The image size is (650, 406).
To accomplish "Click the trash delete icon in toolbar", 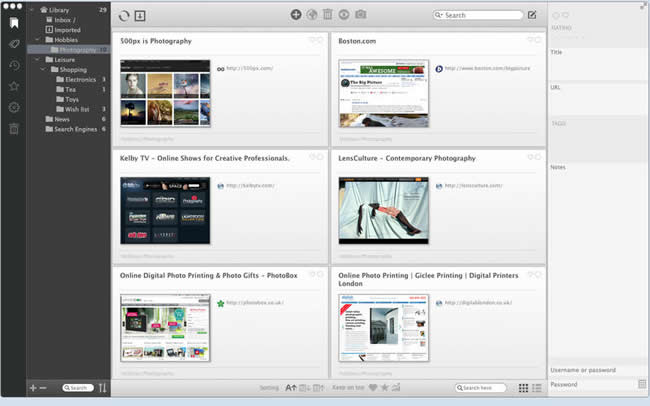I will pyautogui.click(x=327, y=15).
